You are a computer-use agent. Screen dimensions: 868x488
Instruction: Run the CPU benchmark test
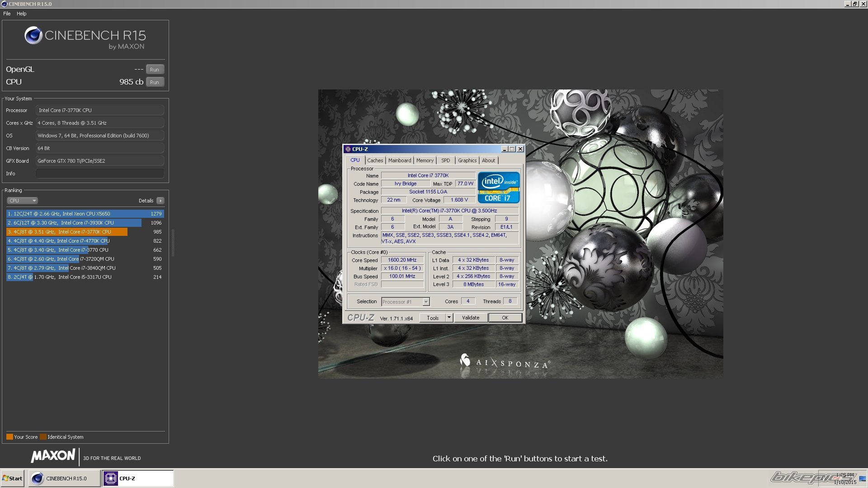click(155, 82)
